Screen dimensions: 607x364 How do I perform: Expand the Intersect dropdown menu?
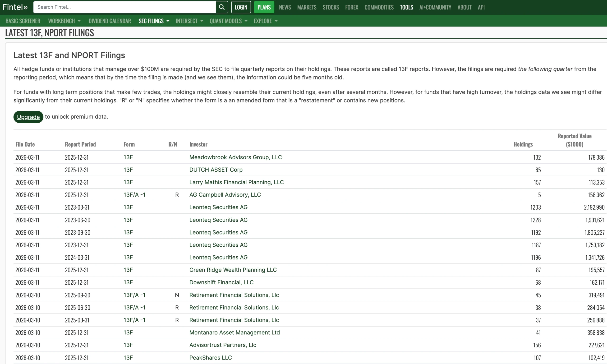point(189,21)
